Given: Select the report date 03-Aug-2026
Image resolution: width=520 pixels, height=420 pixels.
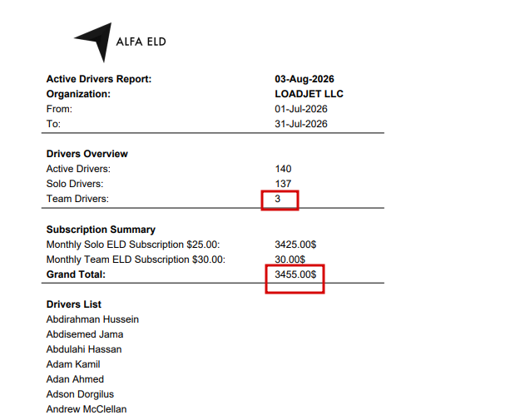Looking at the screenshot, I should (x=305, y=79).
